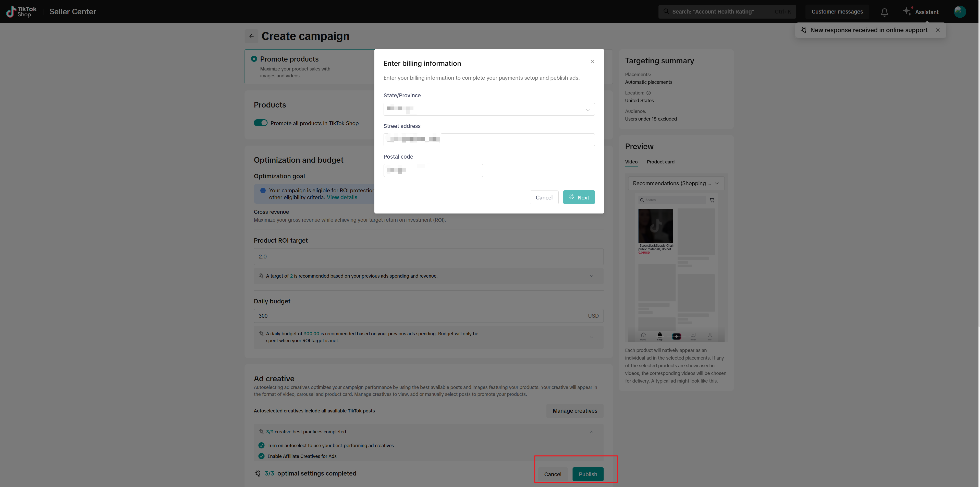Open the Assistant sparkle icon
980x487 pixels.
point(907,11)
